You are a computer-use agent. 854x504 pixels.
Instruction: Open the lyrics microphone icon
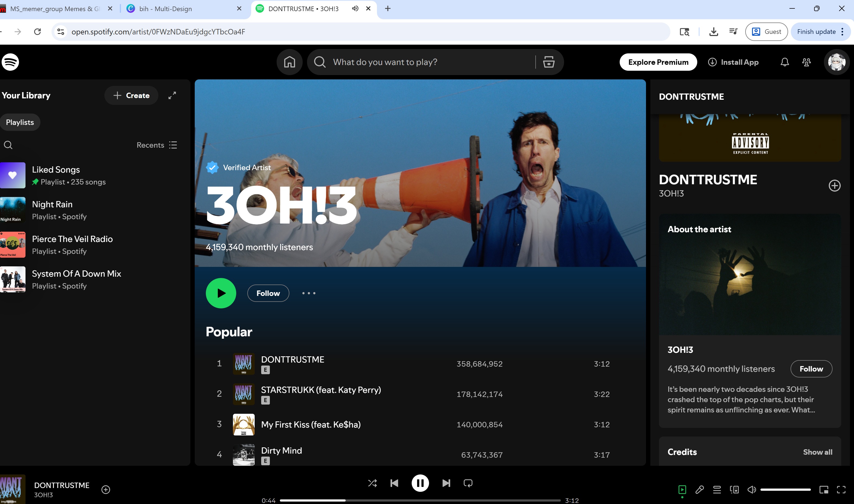click(699, 489)
